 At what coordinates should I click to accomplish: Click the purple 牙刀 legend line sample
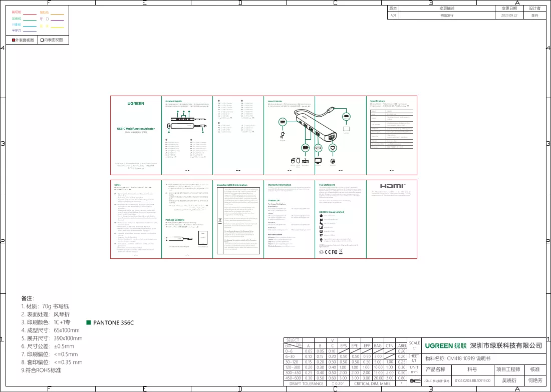click(x=57, y=20)
